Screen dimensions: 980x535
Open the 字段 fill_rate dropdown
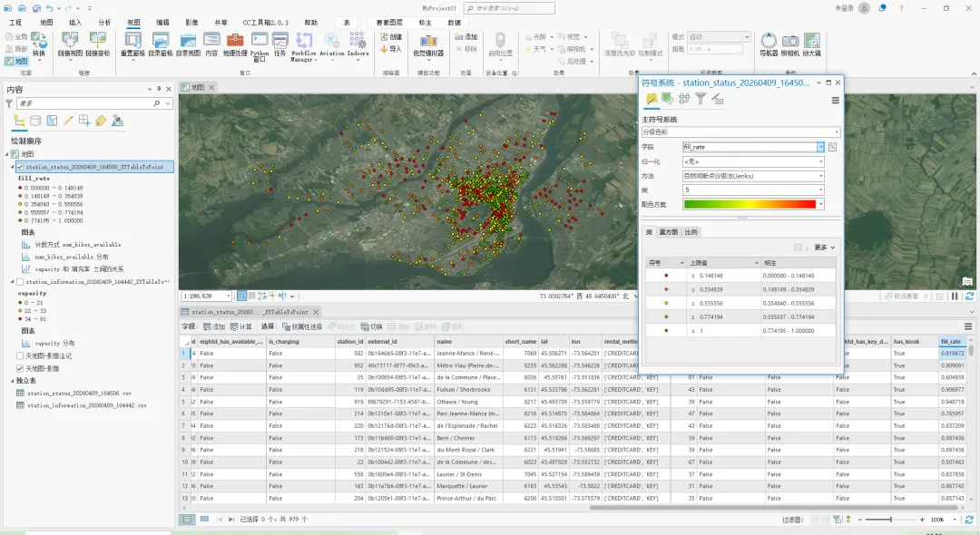tap(819, 146)
